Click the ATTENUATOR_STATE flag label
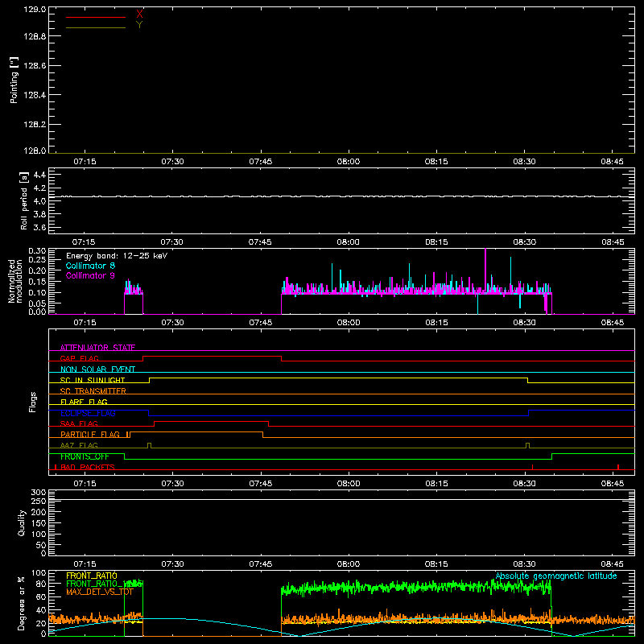This screenshot has width=644, height=644. [x=97, y=348]
